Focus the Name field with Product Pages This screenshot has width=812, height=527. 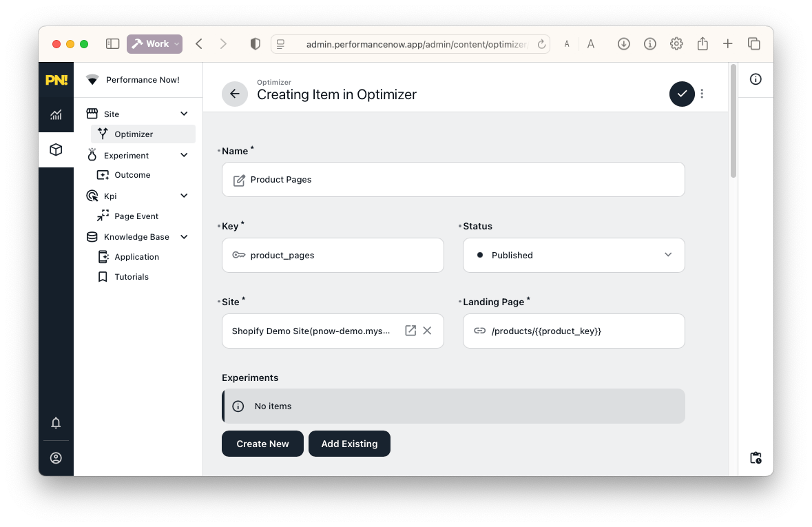tap(453, 179)
